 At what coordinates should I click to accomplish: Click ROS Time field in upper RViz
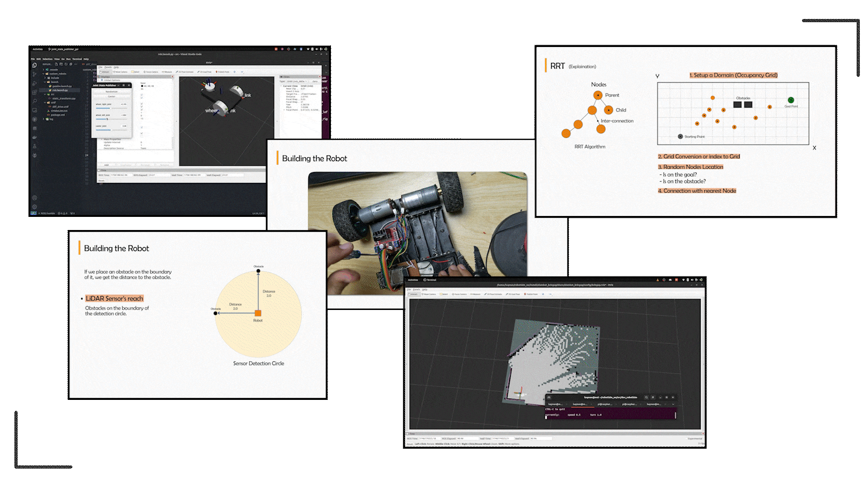coord(122,175)
